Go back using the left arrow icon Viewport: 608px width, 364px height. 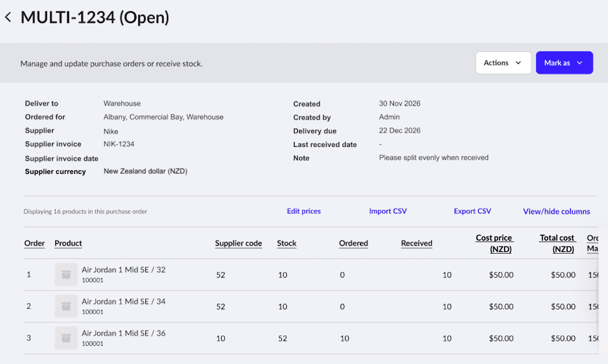(x=8, y=17)
